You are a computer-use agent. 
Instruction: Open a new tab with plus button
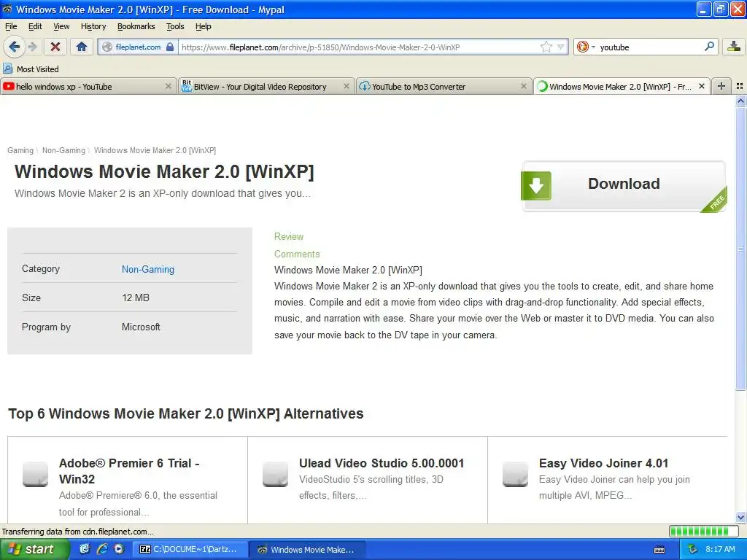(x=721, y=86)
